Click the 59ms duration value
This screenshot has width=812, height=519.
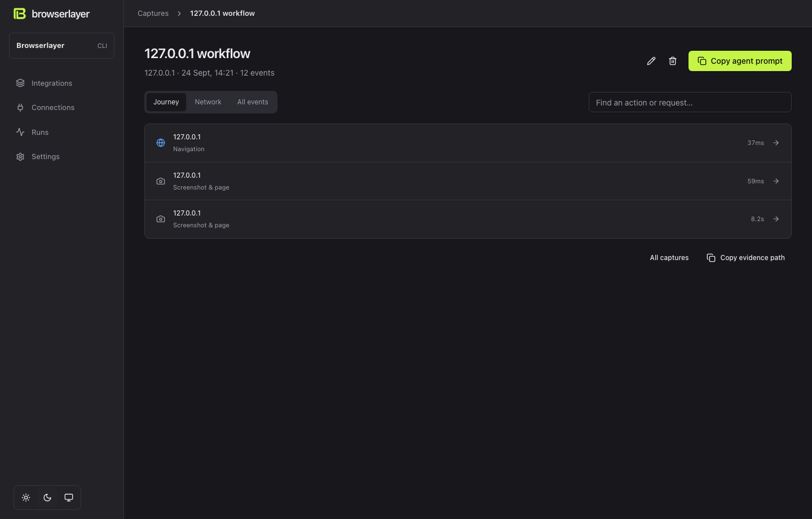point(756,181)
